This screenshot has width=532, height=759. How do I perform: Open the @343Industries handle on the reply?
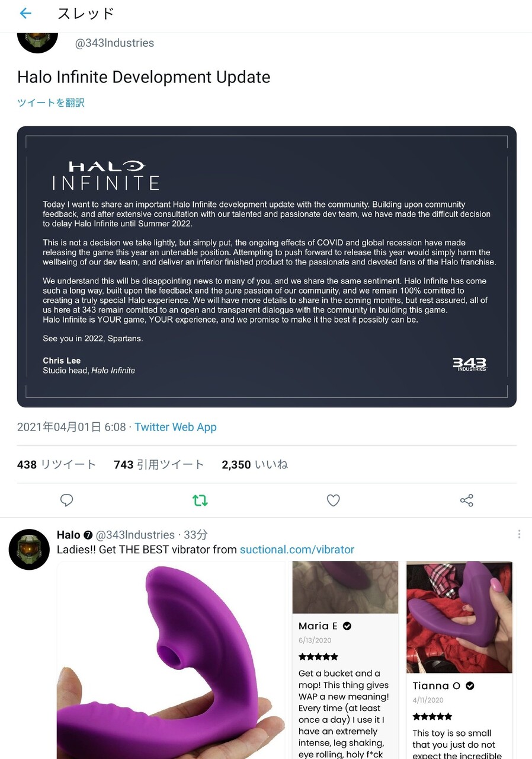(135, 535)
